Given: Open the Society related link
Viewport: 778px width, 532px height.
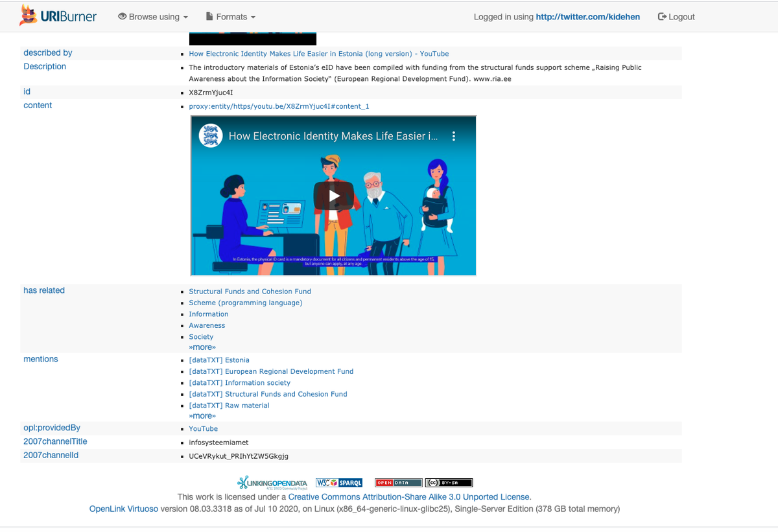Looking at the screenshot, I should pos(201,337).
